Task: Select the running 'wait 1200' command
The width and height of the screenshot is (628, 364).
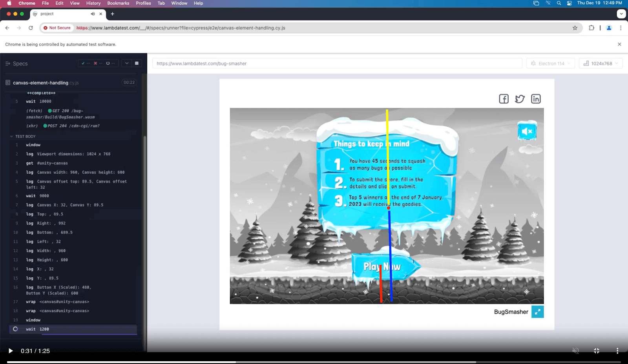Action: 73,329
